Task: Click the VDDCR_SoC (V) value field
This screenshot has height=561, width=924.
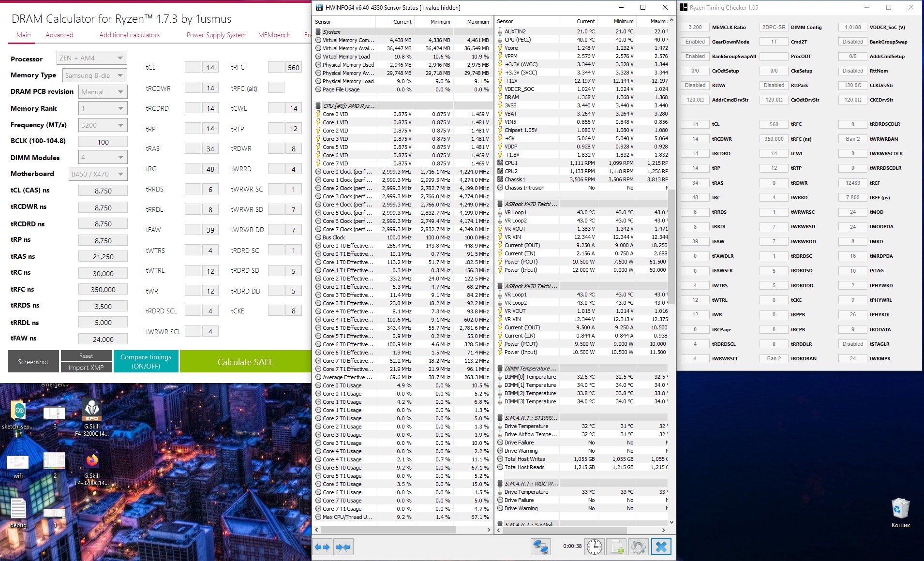Action: pos(852,27)
